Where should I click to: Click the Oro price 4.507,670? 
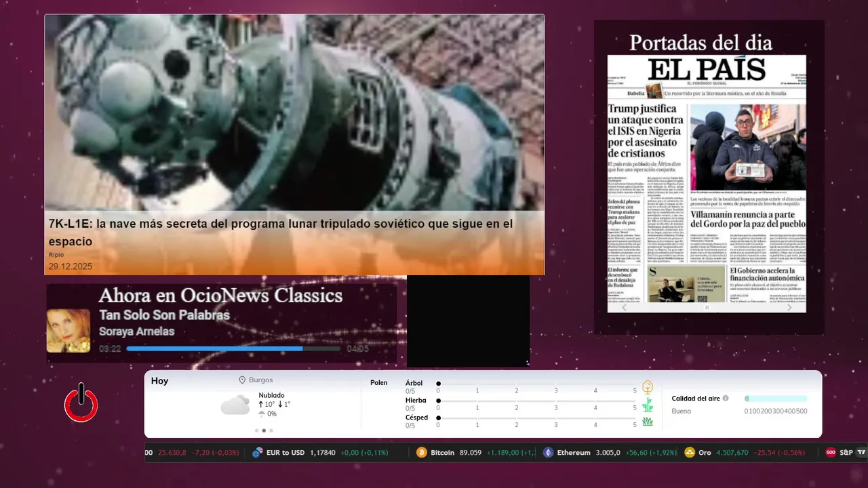point(732,452)
